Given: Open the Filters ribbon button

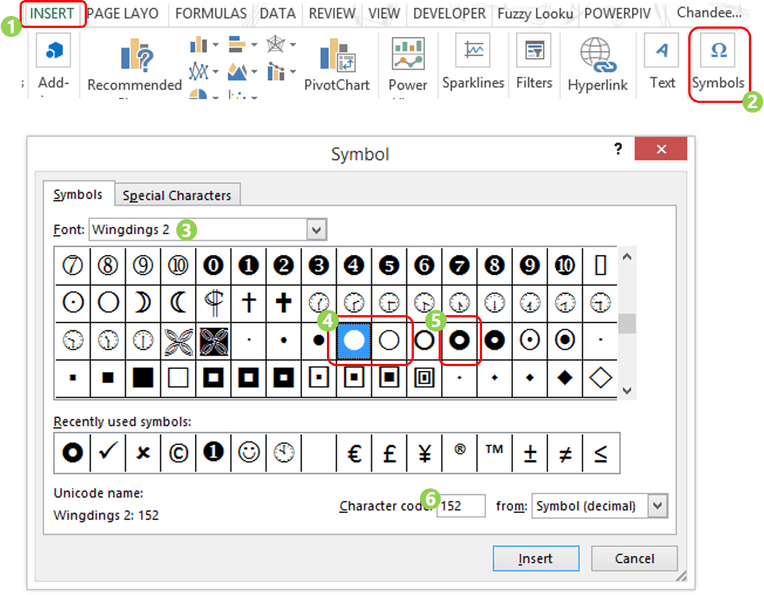Looking at the screenshot, I should click(534, 62).
